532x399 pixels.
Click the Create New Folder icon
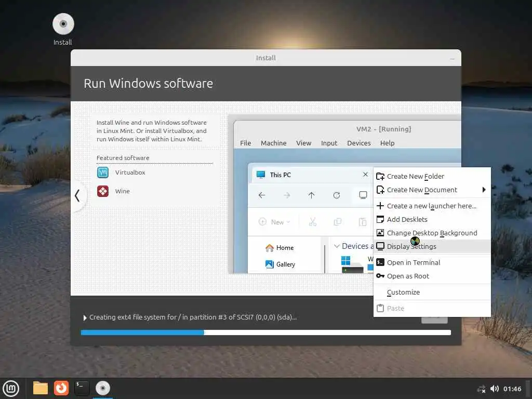380,176
